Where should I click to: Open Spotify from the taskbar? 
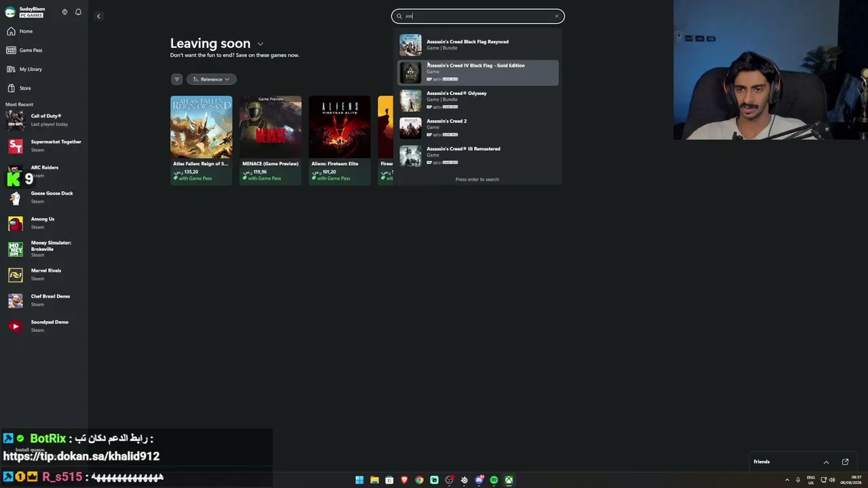coord(494,481)
